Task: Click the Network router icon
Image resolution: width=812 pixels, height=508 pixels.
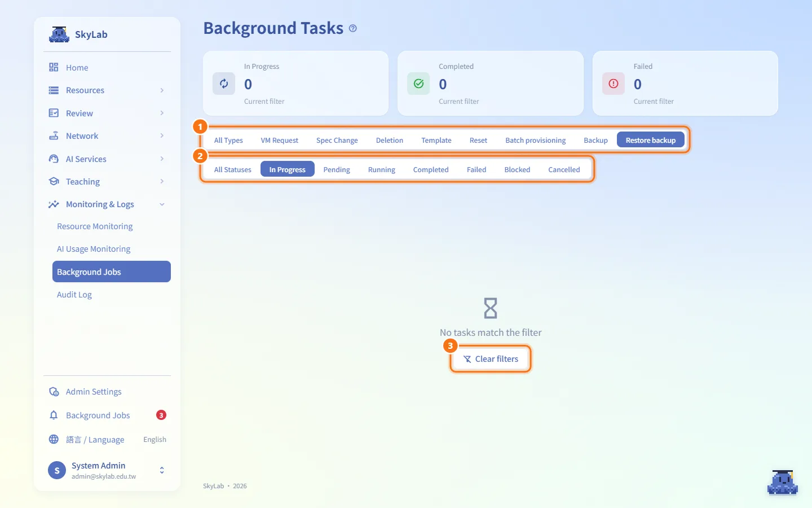Action: pos(54,136)
